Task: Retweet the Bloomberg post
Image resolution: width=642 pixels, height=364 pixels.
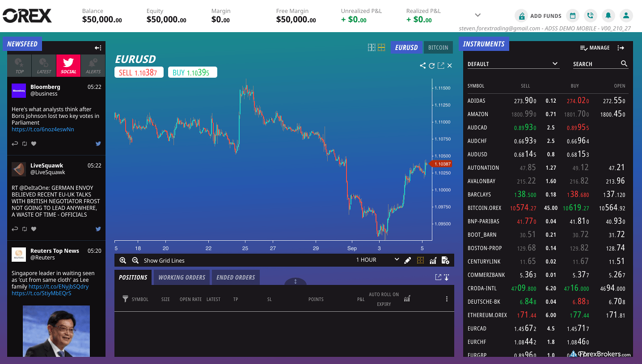Action: (25, 144)
